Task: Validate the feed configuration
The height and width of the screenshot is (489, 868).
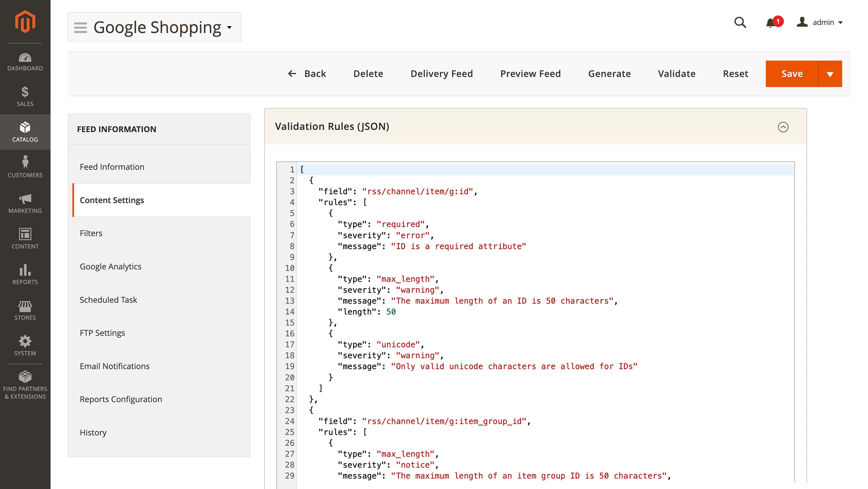Action: click(x=676, y=74)
